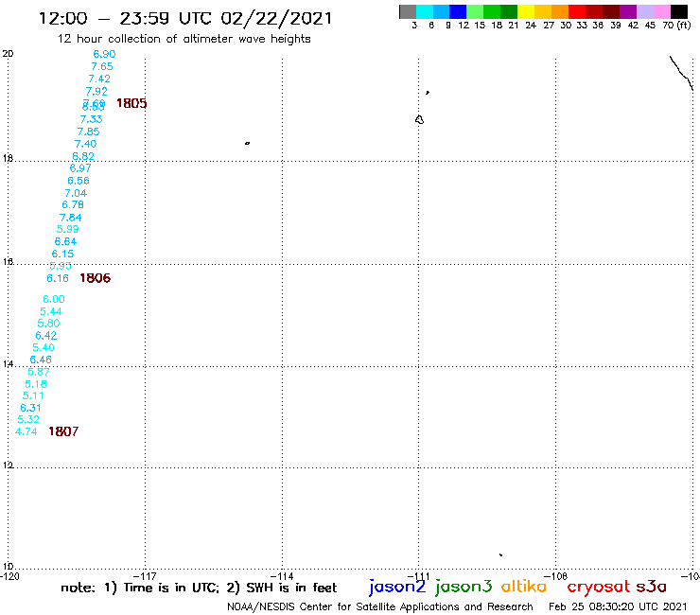Click the -108 longitude axis label
700x615 pixels.
pyautogui.click(x=556, y=576)
